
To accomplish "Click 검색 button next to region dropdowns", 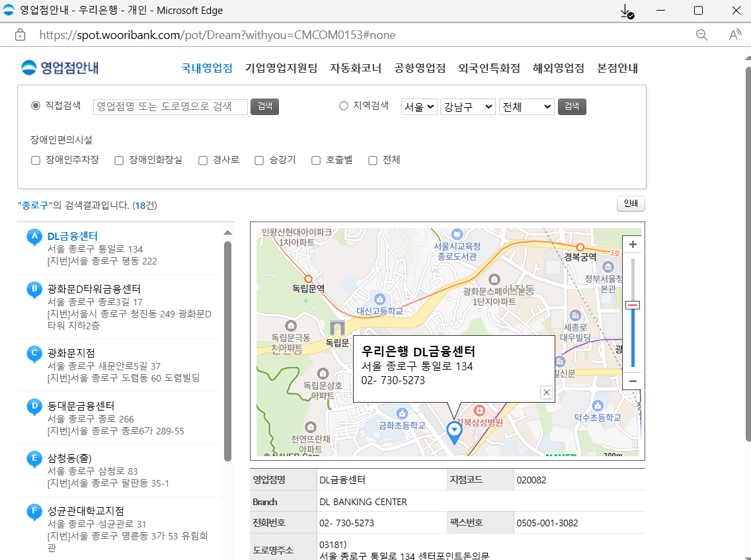I will coord(572,106).
